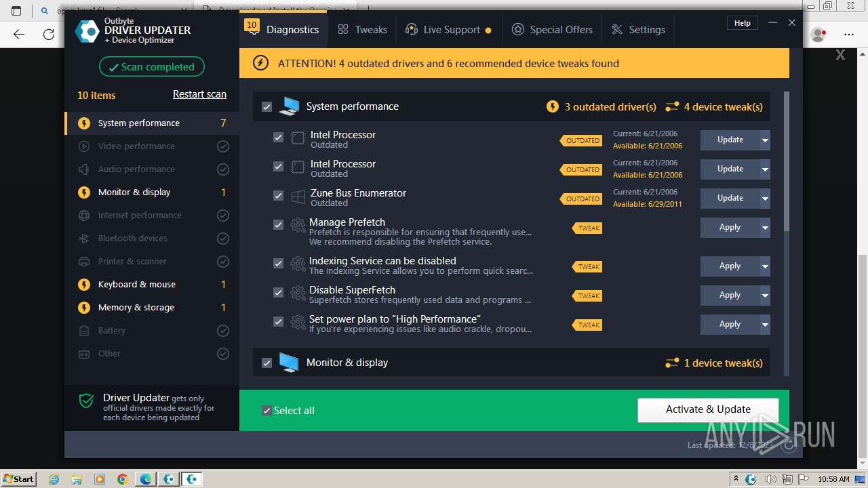Screen dimensions: 868x488
Task: Apply the Indexing Service tweak
Action: pos(730,266)
